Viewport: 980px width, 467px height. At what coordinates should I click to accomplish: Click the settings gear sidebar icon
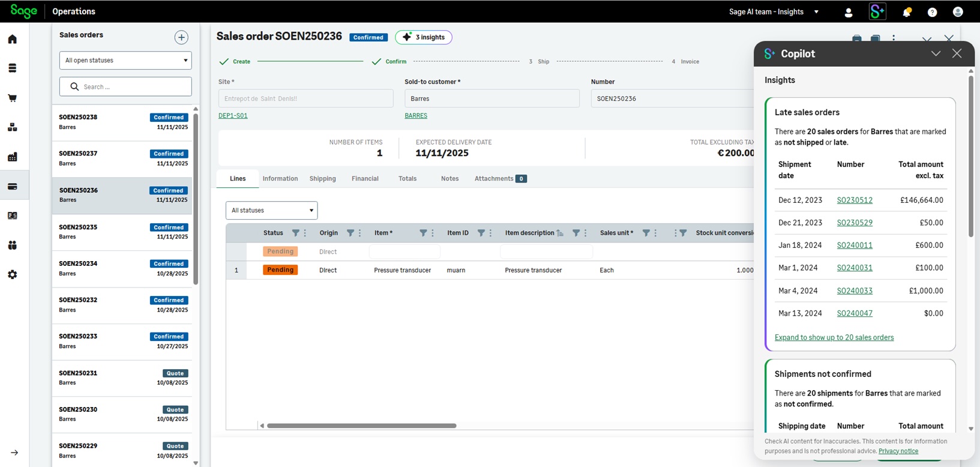coord(13,274)
